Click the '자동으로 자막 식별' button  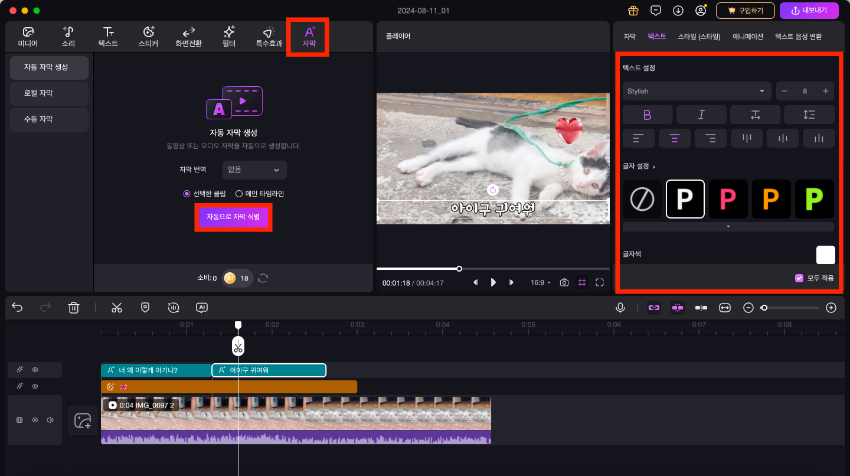[x=232, y=216]
